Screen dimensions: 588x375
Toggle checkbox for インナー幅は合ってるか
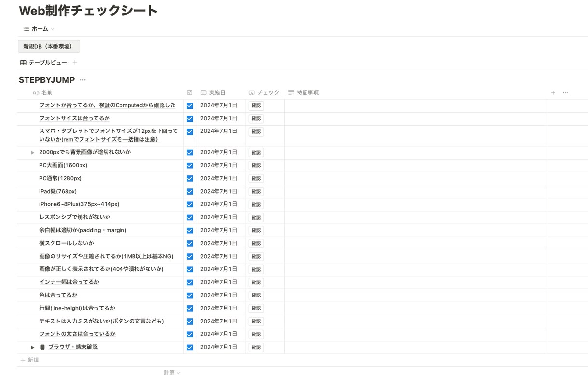pyautogui.click(x=190, y=283)
